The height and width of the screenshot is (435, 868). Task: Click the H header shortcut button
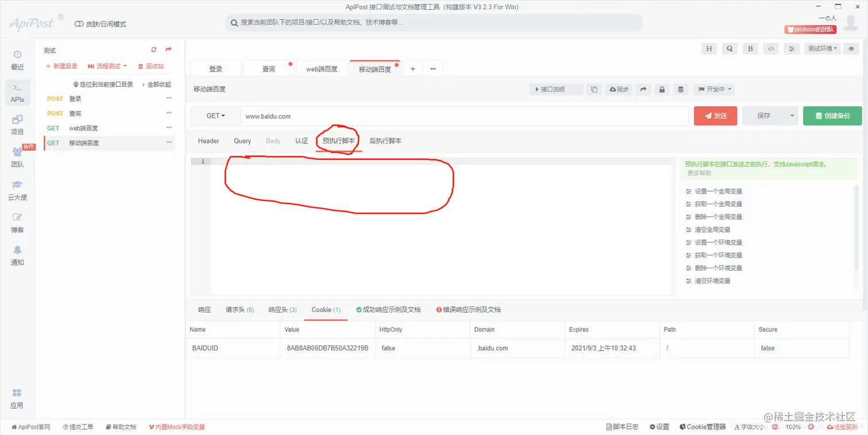click(709, 49)
